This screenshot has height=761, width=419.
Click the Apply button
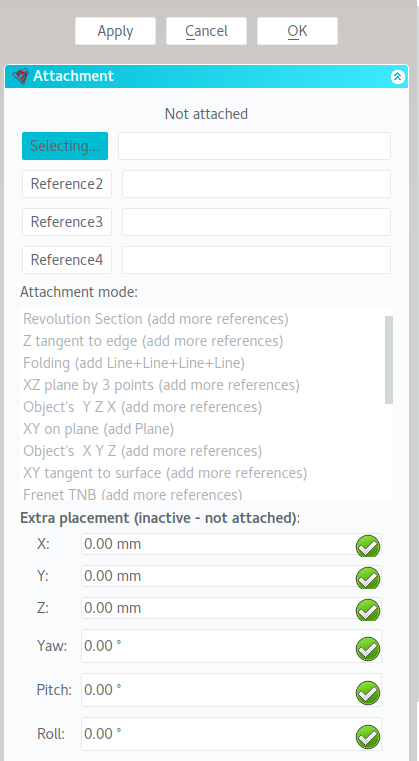(116, 31)
